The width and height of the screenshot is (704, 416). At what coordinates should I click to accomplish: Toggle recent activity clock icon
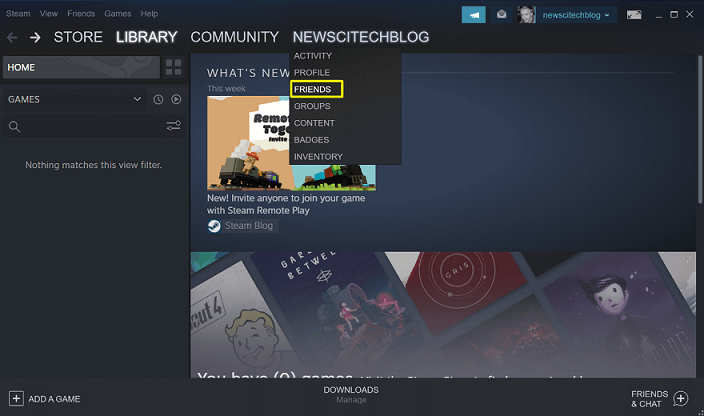158,100
